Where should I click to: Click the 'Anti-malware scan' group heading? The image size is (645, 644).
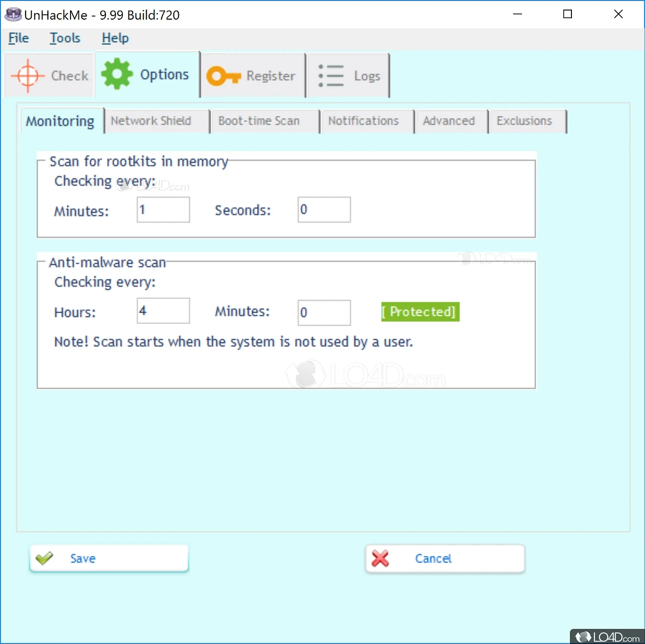click(107, 262)
